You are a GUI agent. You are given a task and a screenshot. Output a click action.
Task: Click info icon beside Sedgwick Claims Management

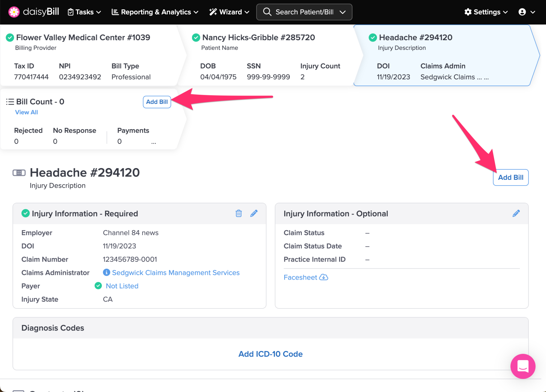106,272
